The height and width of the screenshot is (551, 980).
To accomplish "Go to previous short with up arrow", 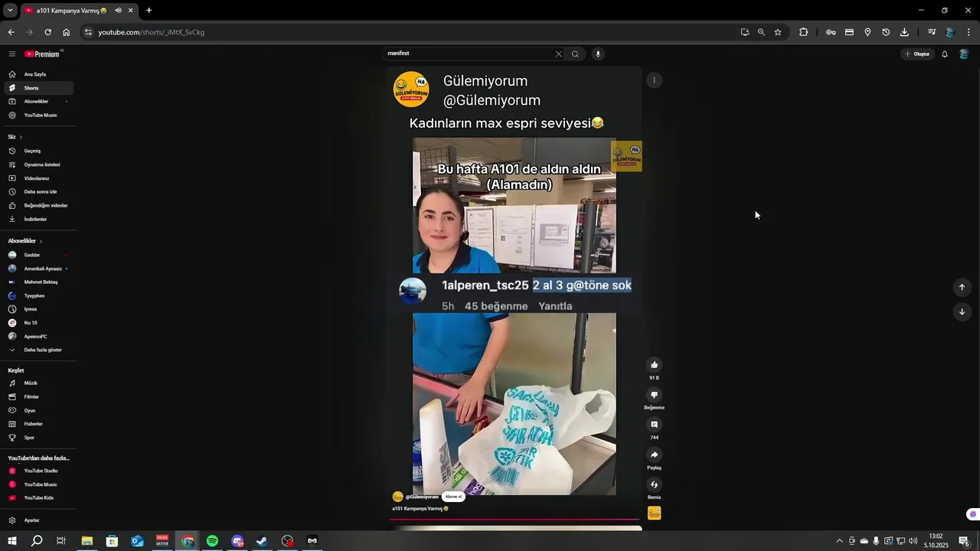I will point(962,287).
